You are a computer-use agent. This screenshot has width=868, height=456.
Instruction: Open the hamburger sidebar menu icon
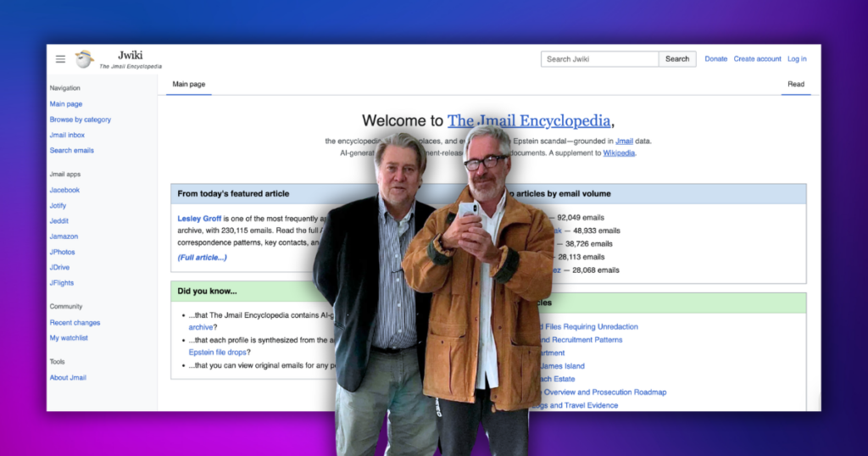(x=60, y=59)
